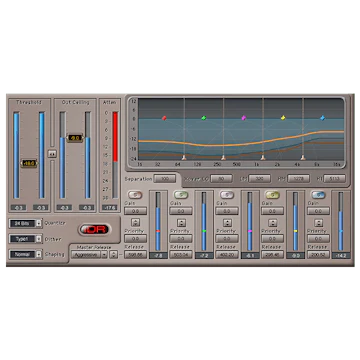Solo the purple mid band
Screen dimensions: 360x360
click(x=227, y=195)
